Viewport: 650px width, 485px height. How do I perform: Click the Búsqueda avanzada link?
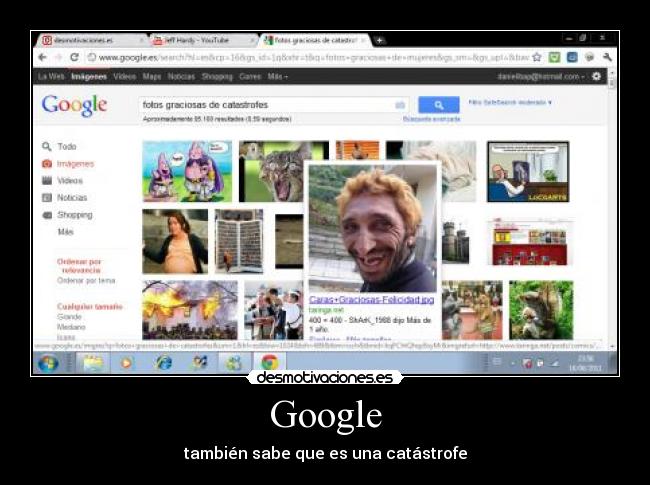coord(432,119)
